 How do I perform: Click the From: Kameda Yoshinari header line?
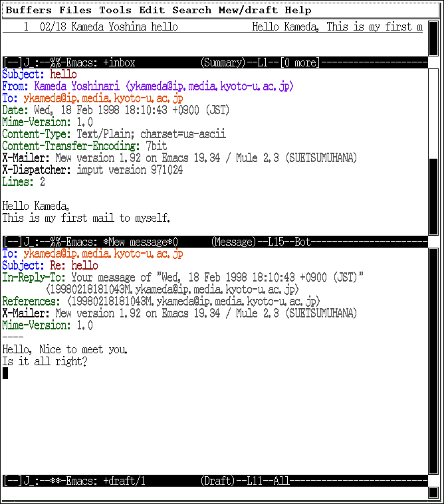click(148, 86)
